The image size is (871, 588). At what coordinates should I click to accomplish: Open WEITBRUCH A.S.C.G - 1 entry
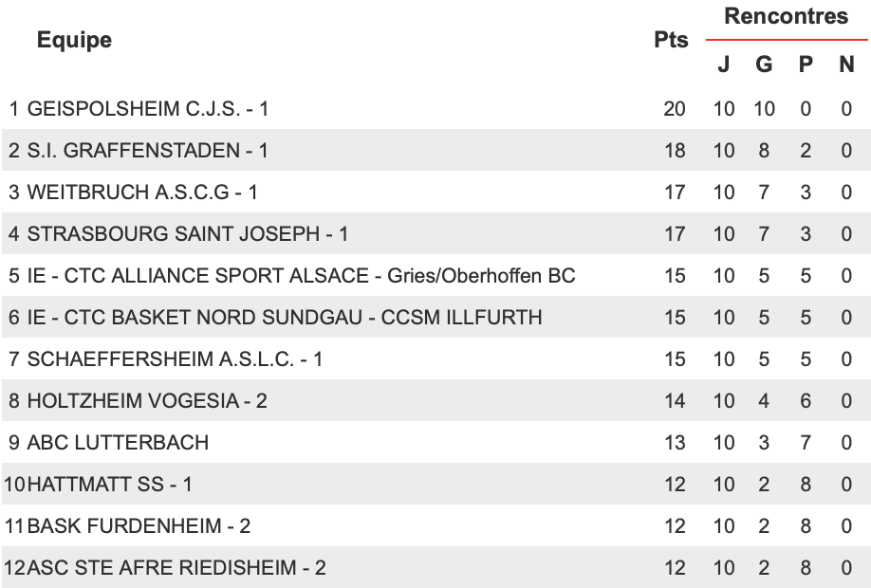(435, 193)
